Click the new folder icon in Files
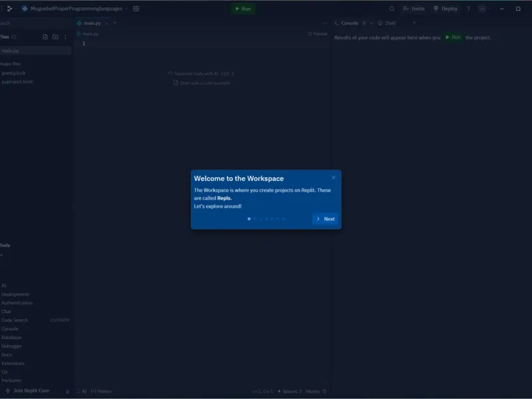The image size is (532, 399). pos(55,37)
